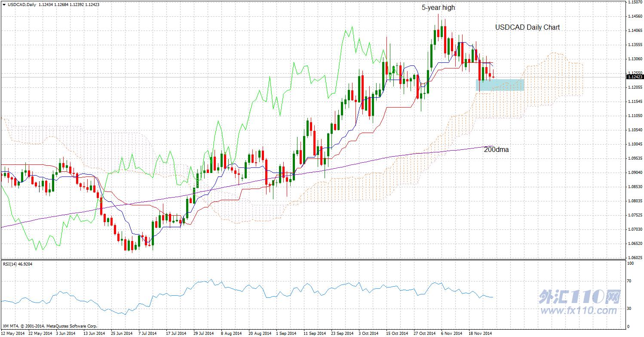Click the RSI 70 level label
The width and height of the screenshot is (644, 337).
pos(630,281)
